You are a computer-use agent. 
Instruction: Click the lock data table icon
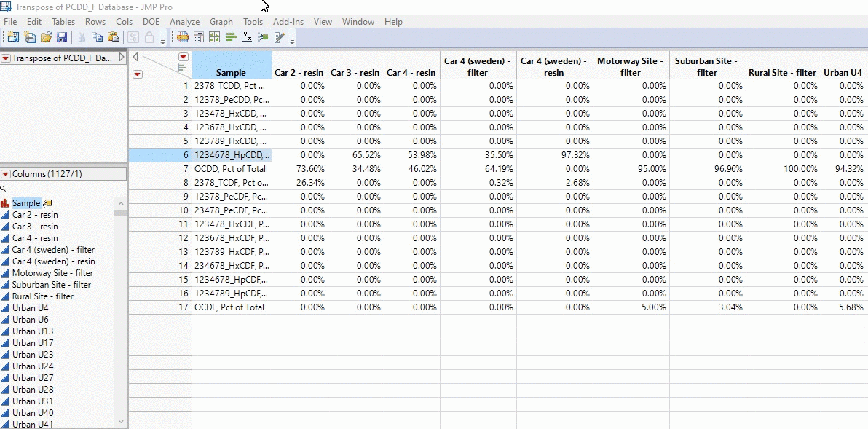coord(149,37)
